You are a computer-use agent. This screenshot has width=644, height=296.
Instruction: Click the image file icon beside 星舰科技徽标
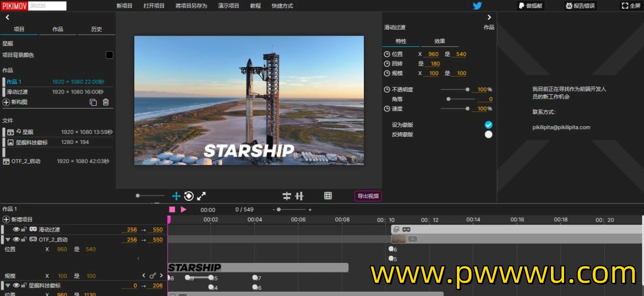coord(11,142)
